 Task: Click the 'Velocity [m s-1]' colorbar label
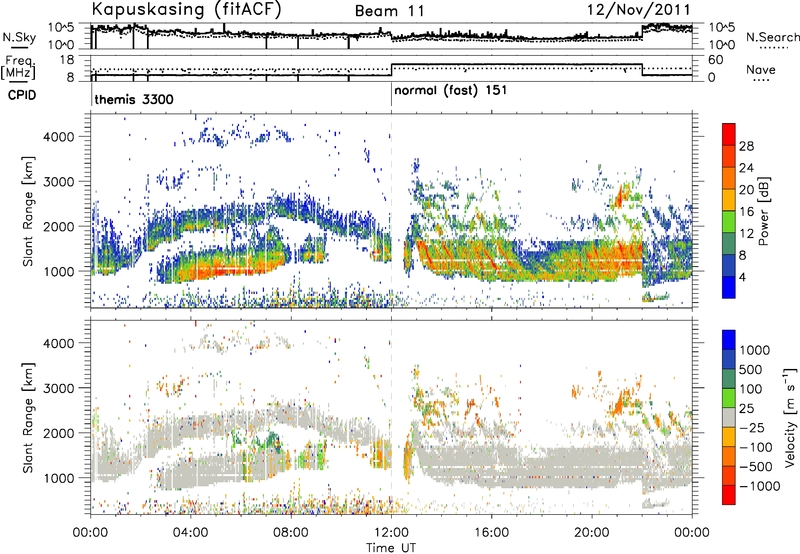tap(790, 417)
